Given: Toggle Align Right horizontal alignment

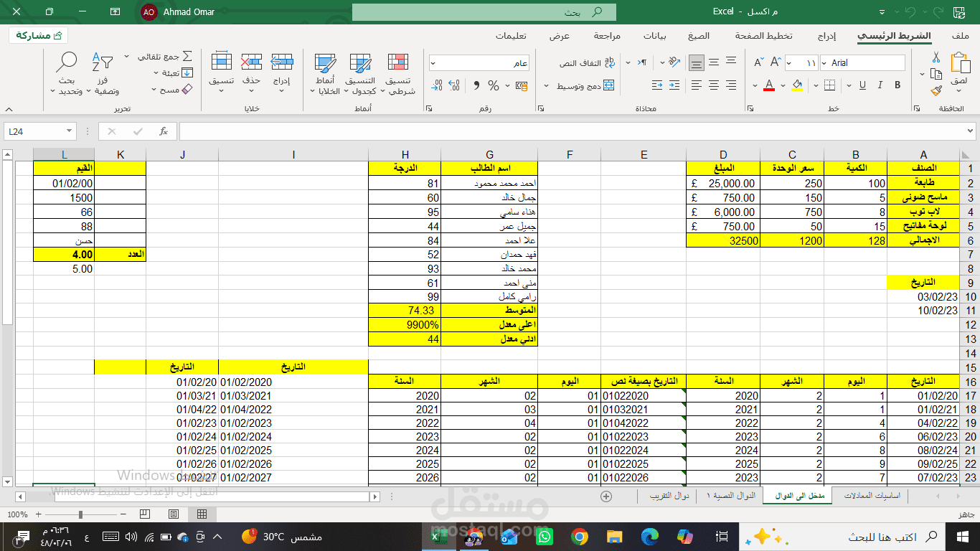Looking at the screenshot, I should pos(730,85).
